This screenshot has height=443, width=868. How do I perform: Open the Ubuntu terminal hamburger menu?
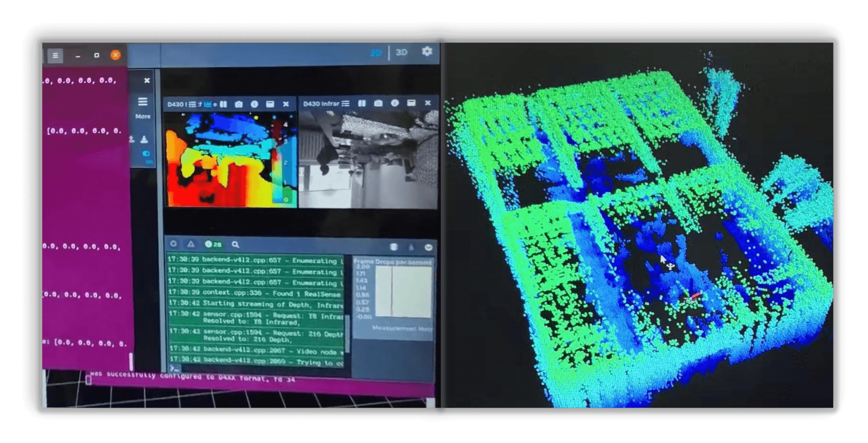[55, 56]
